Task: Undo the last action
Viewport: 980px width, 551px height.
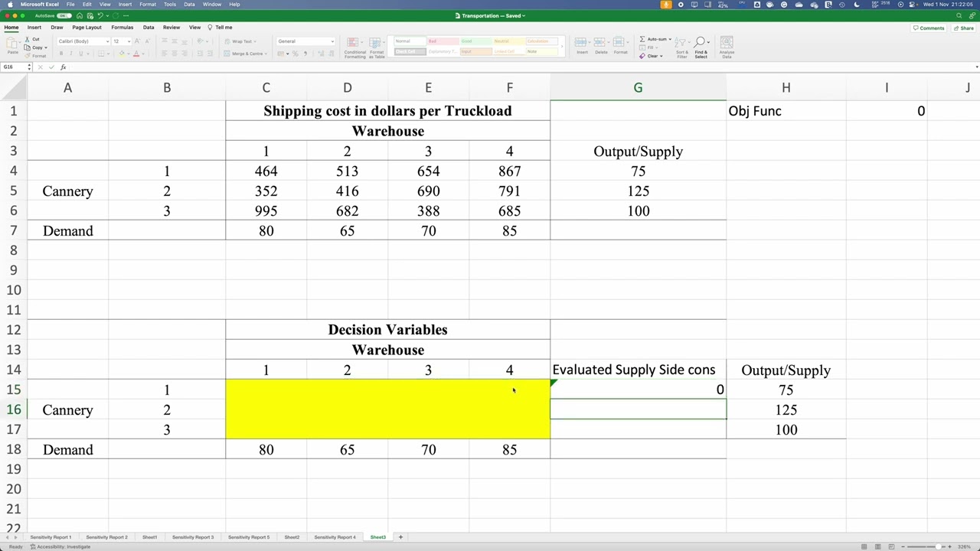Action: click(100, 15)
